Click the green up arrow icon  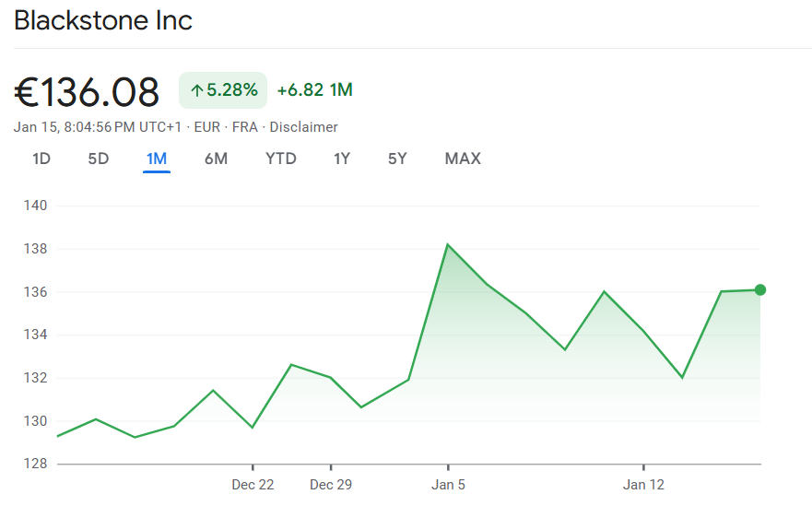point(196,90)
